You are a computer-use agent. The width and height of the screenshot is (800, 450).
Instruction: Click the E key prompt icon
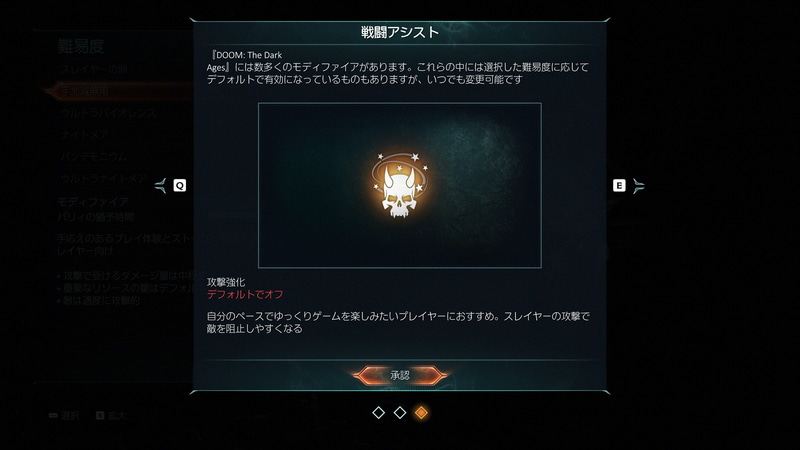coord(619,185)
